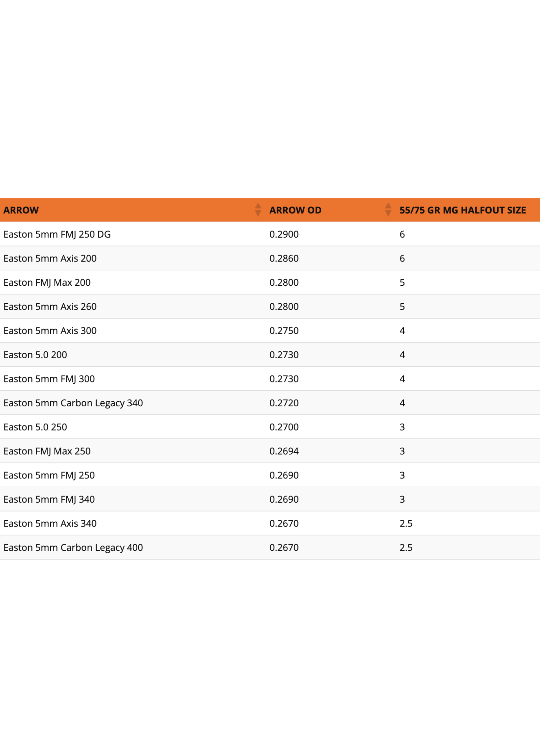
Task: Click Easton 5mm Carbon Legacy 340 entry
Action: pyautogui.click(x=73, y=403)
